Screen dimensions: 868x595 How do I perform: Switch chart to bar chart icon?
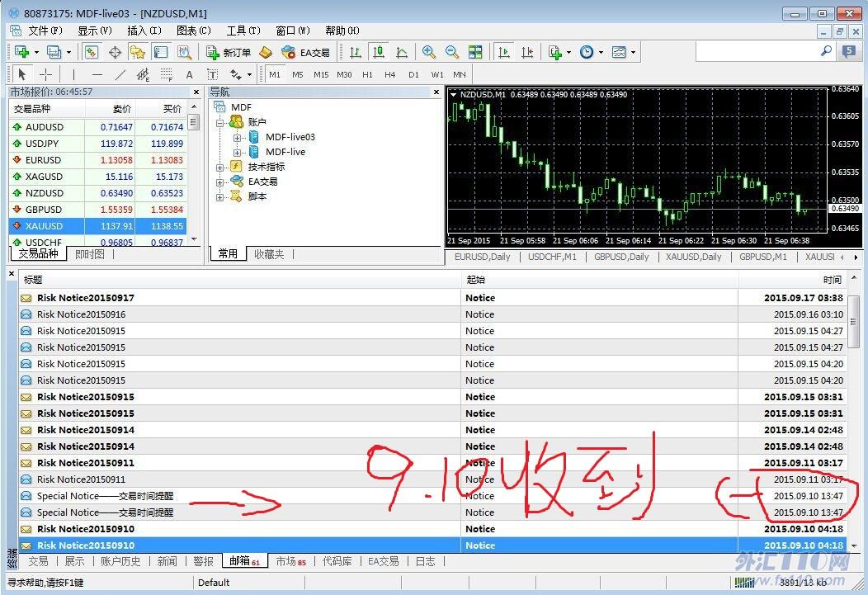coord(356,52)
